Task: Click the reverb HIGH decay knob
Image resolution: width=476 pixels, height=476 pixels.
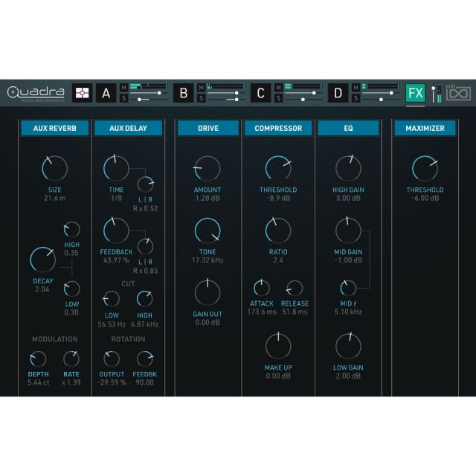Action: pos(71,229)
